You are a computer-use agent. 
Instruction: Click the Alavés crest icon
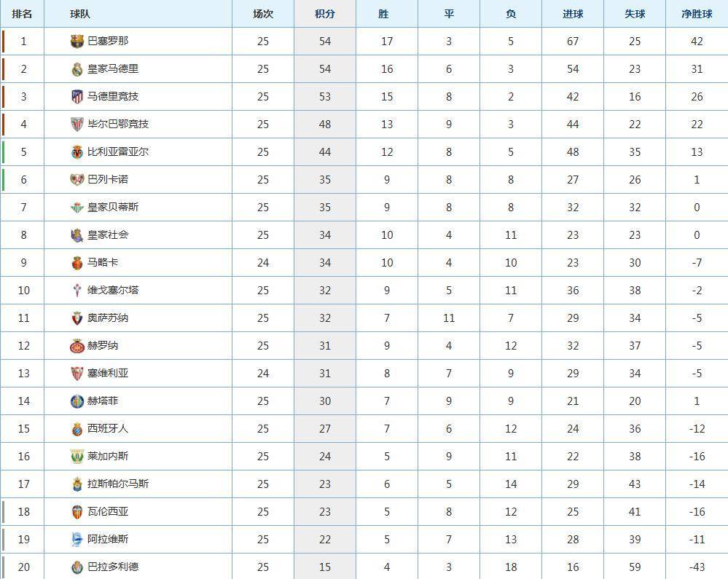point(77,540)
